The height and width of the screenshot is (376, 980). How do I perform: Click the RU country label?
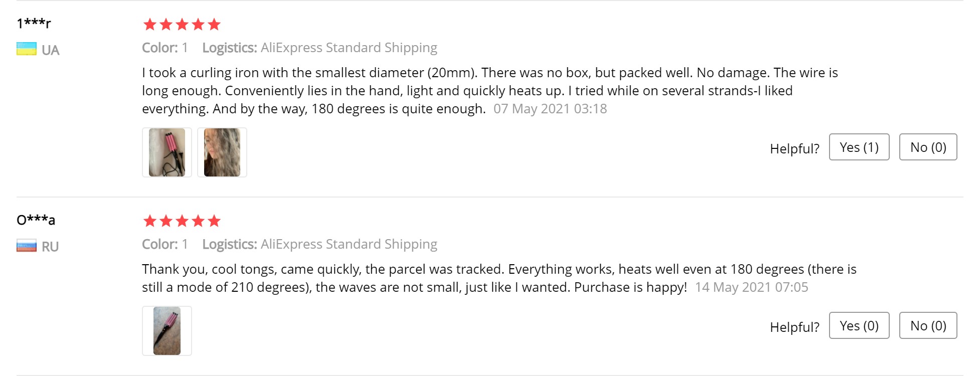[50, 247]
